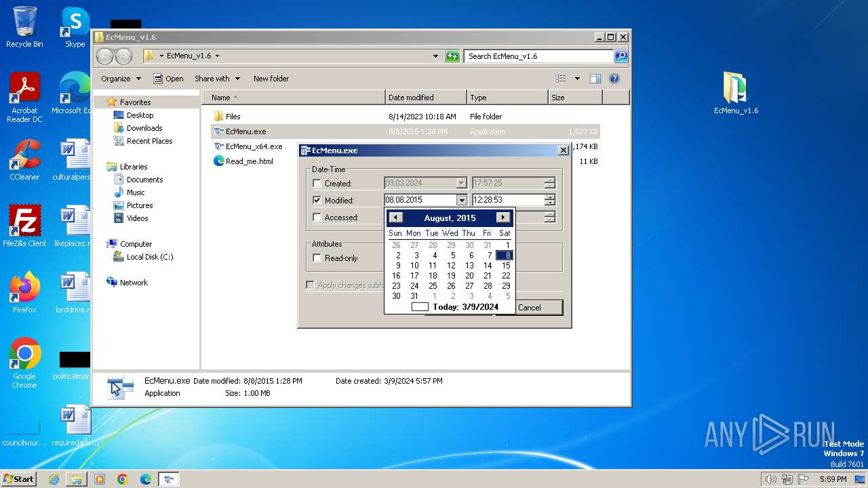The image size is (868, 488).
Task: Open Internet Explorer from taskbar
Action: coord(54,479)
